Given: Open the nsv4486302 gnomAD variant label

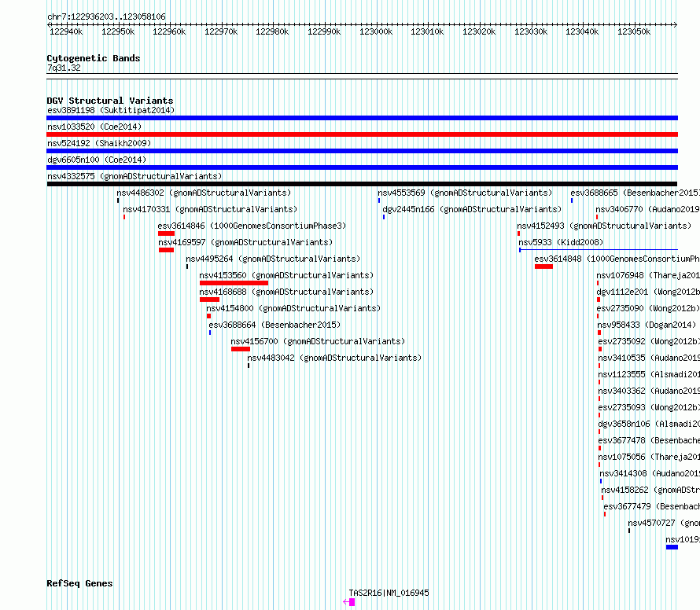Looking at the screenshot, I should point(204,193).
